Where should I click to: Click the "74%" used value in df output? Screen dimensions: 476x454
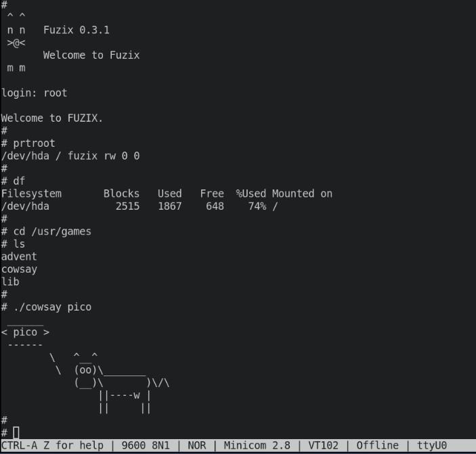tap(257, 206)
